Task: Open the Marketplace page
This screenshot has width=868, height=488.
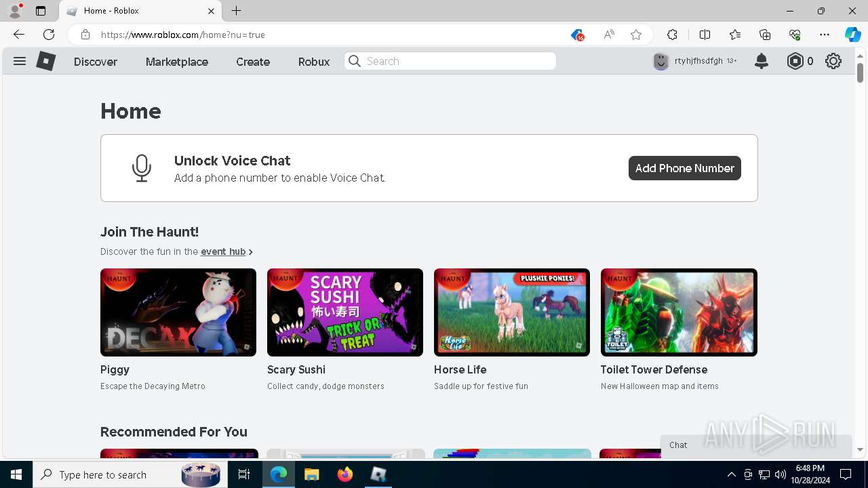Action: click(177, 62)
